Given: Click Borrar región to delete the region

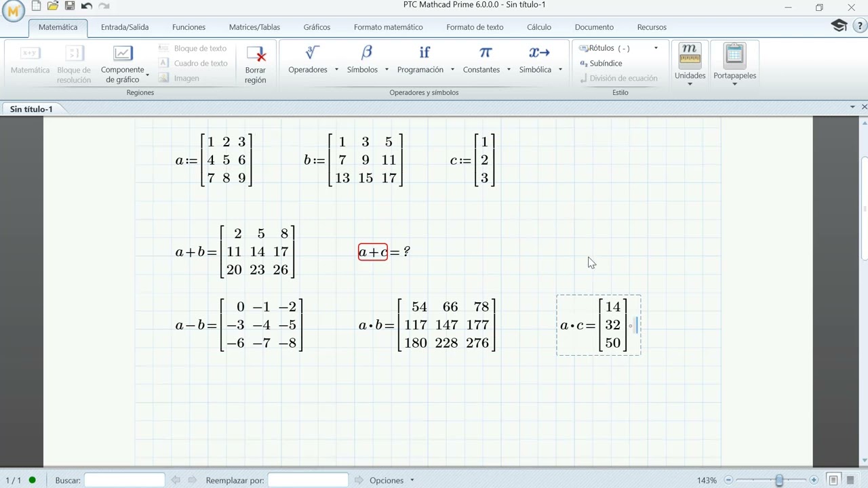Looking at the screenshot, I should tap(256, 64).
